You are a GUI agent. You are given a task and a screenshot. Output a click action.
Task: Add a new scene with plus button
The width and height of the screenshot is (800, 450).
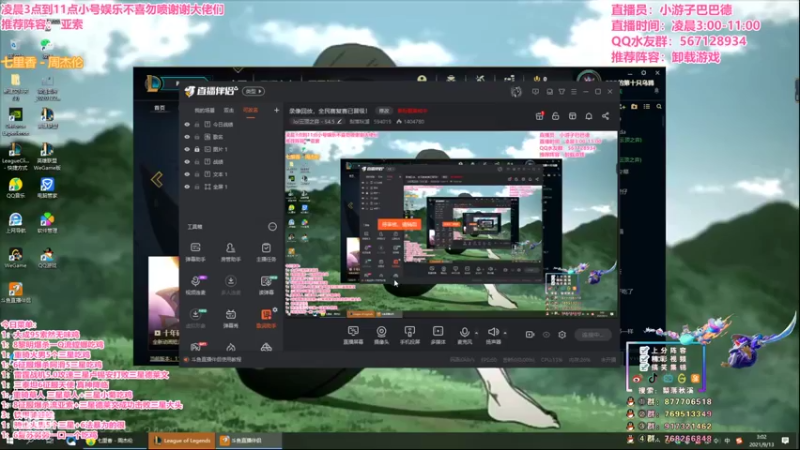click(277, 110)
